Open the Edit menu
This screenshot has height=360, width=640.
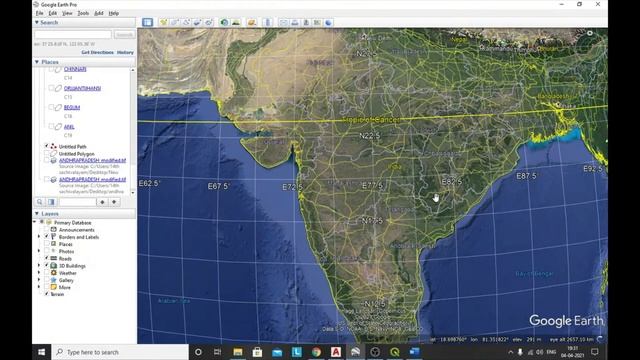(x=53, y=13)
